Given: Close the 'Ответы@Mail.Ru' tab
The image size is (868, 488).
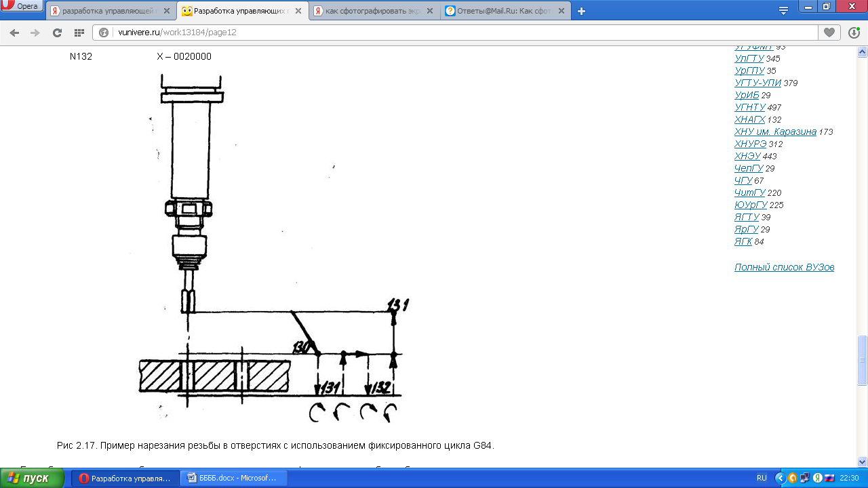Looking at the screenshot, I should [563, 12].
